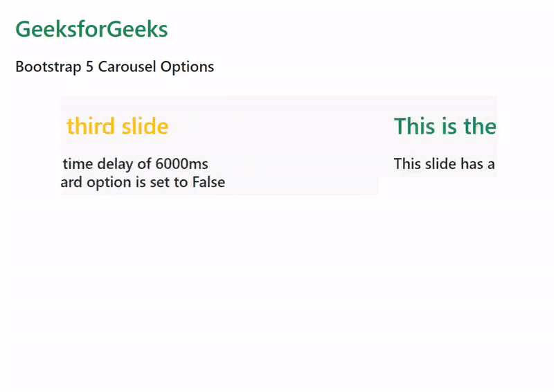The width and height of the screenshot is (554, 392).
Task: Click the word "the" in green heading
Action: click(x=480, y=127)
